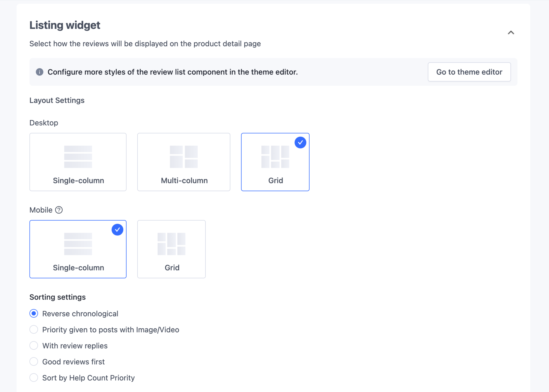Click the Mobile Single-column layout icon

78,244
